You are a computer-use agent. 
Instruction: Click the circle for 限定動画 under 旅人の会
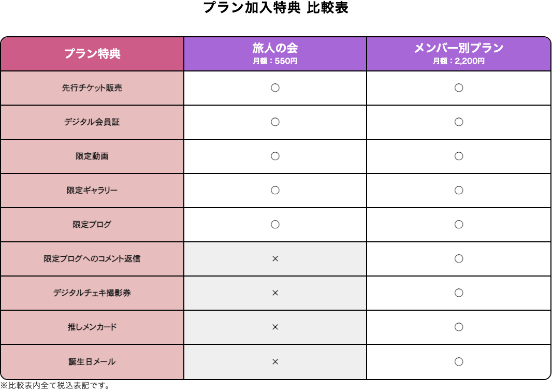point(275,156)
